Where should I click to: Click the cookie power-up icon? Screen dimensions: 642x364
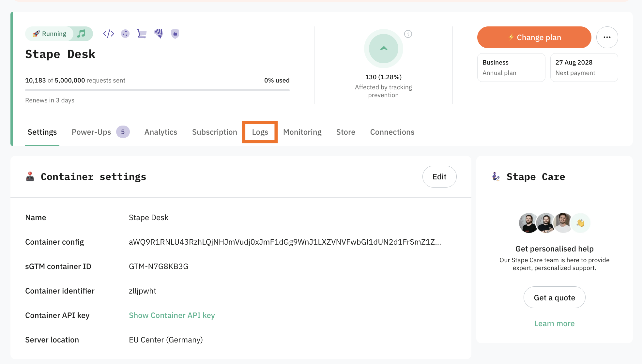click(125, 34)
